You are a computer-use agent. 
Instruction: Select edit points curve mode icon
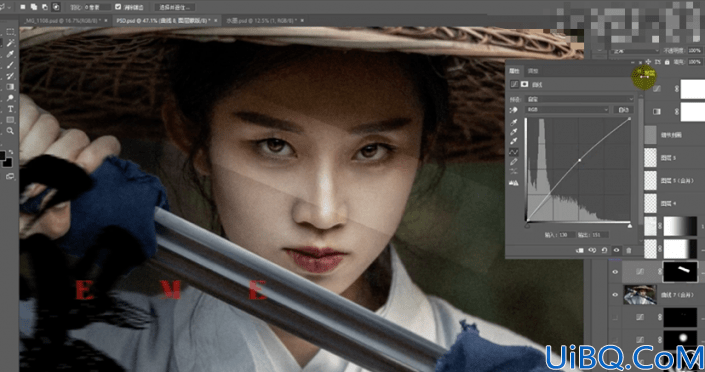[x=513, y=152]
